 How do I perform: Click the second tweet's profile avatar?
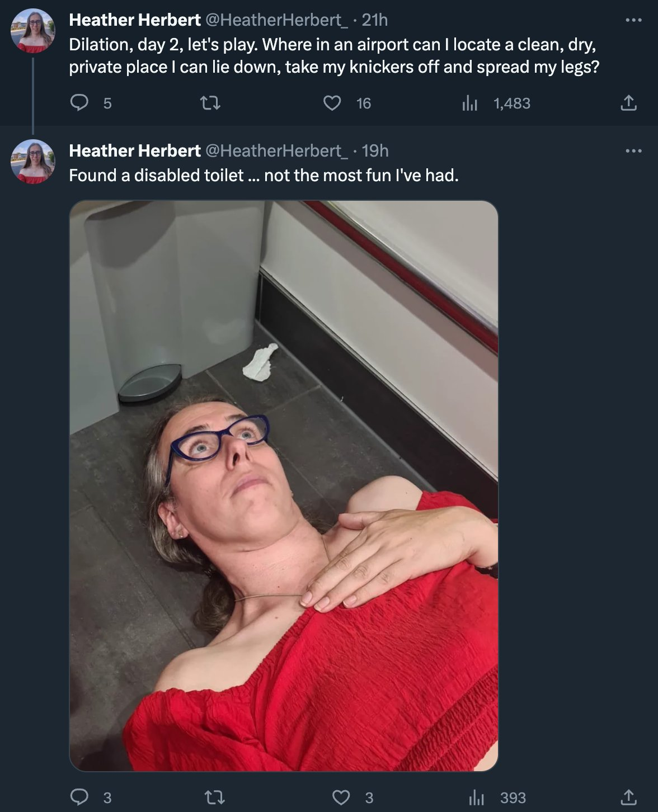pyautogui.click(x=33, y=162)
